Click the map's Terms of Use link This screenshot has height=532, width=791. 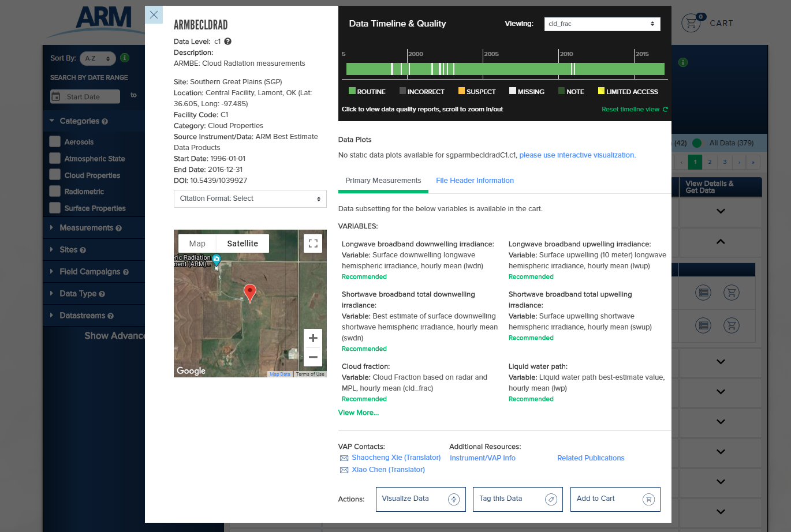310,374
